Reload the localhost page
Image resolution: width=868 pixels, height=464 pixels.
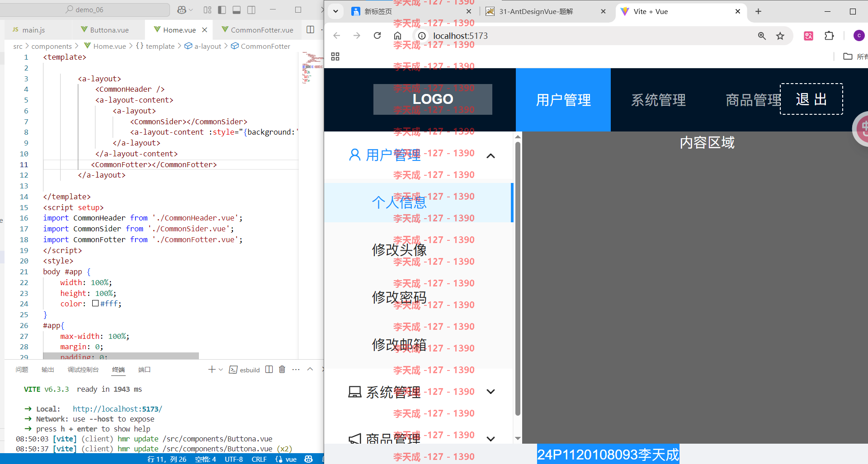point(377,36)
